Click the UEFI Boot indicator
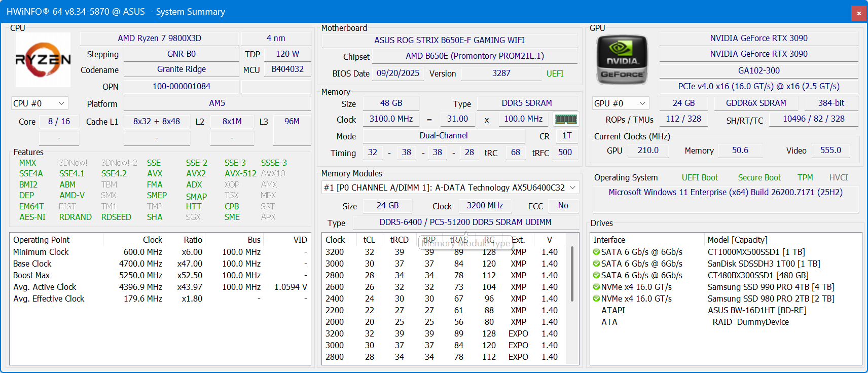This screenshot has width=868, height=373. [x=700, y=177]
